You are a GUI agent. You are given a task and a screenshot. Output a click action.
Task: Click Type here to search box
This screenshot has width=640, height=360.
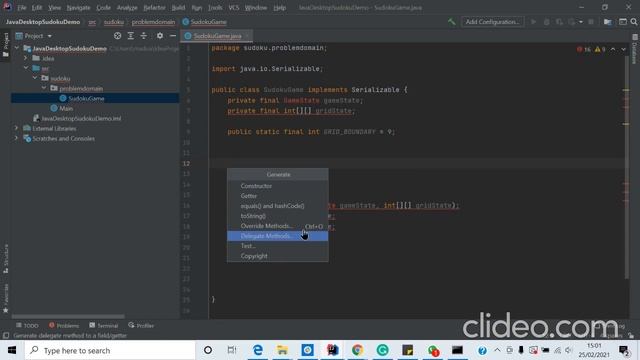(110, 350)
